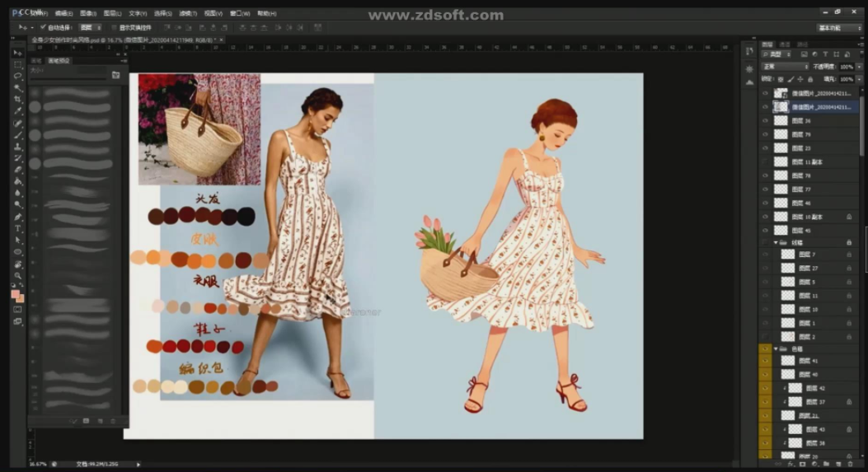Select the Lasso tool

[18, 76]
